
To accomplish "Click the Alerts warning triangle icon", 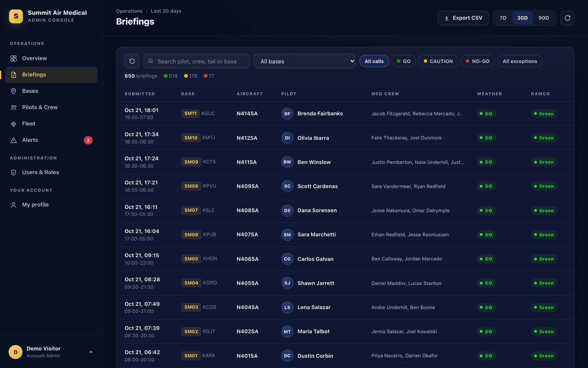I will coord(13,140).
